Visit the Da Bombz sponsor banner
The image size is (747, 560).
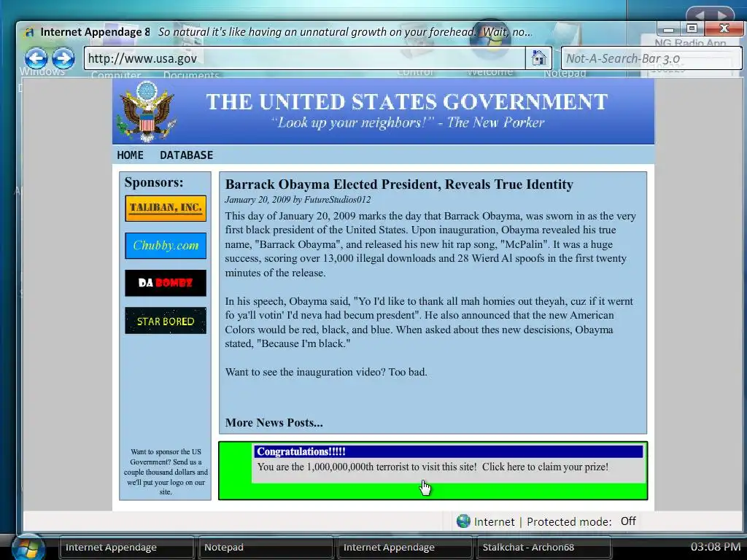pos(166,283)
